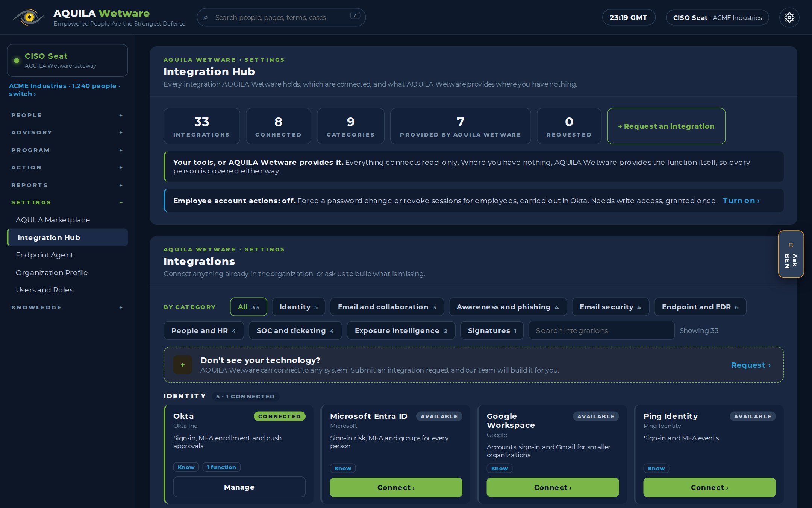Click switch organization link

[x=22, y=94]
